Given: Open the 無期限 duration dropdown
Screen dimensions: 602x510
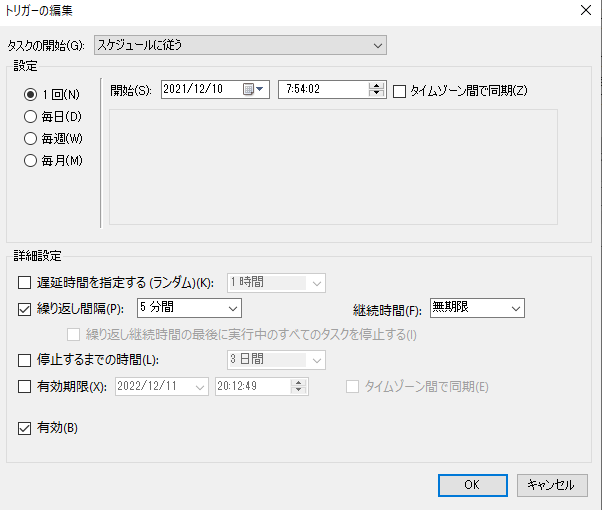Looking at the screenshot, I should pos(477,308).
